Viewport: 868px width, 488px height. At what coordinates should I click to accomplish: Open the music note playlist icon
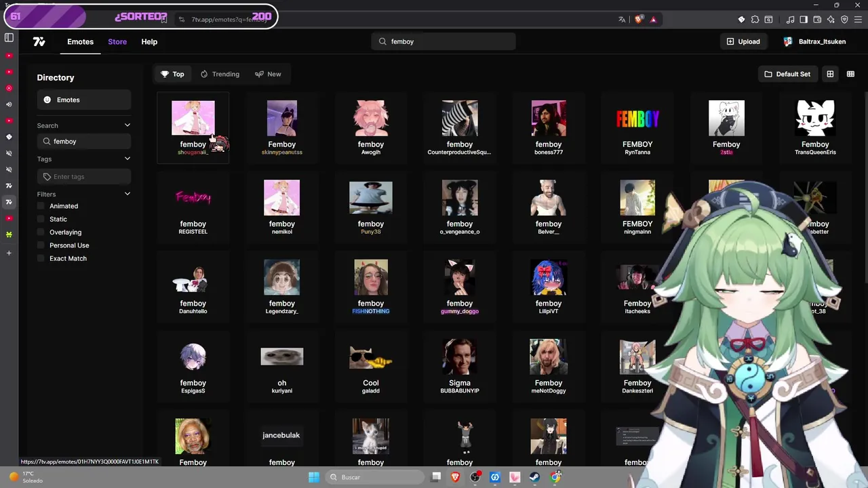790,20
